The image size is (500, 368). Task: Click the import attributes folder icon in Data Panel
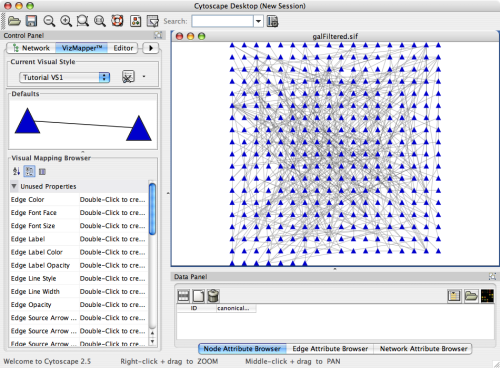coord(471,296)
